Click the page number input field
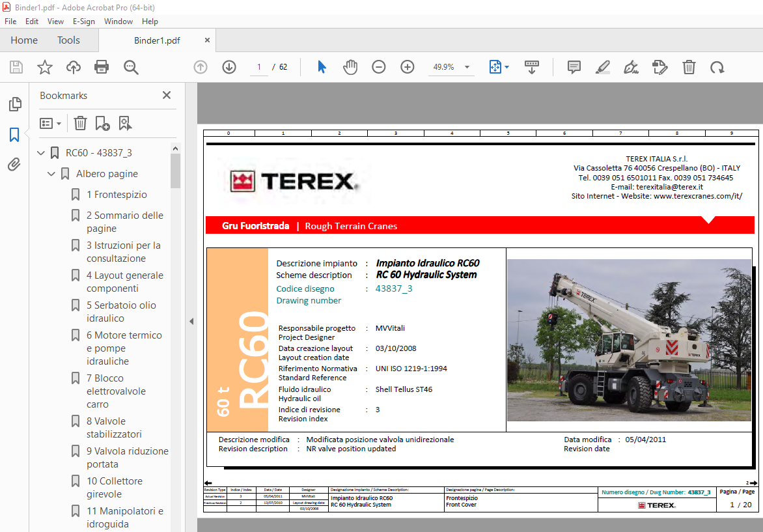Image resolution: width=763 pixels, height=532 pixels. coord(259,67)
